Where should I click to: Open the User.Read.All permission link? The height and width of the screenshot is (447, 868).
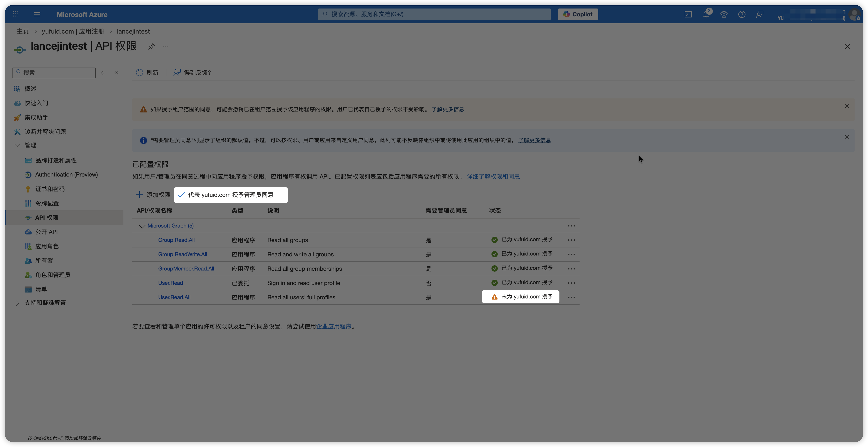[x=174, y=297]
